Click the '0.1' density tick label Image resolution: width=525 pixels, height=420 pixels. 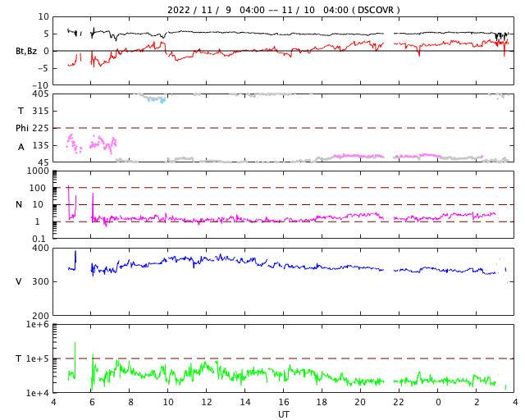click(x=39, y=240)
